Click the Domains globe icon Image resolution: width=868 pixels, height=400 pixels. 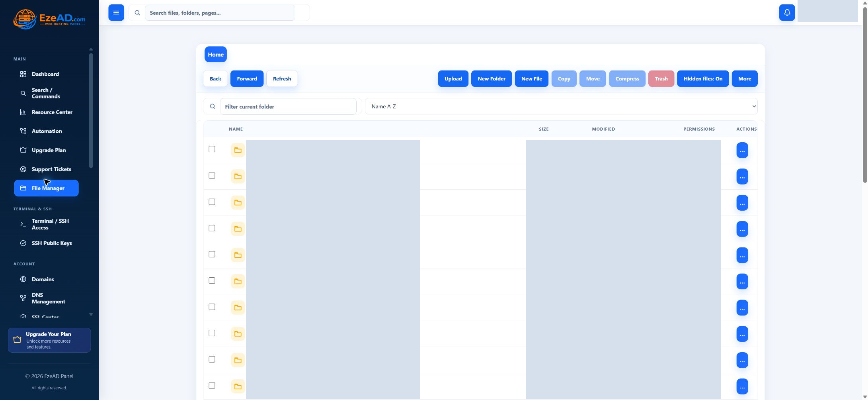tap(23, 279)
